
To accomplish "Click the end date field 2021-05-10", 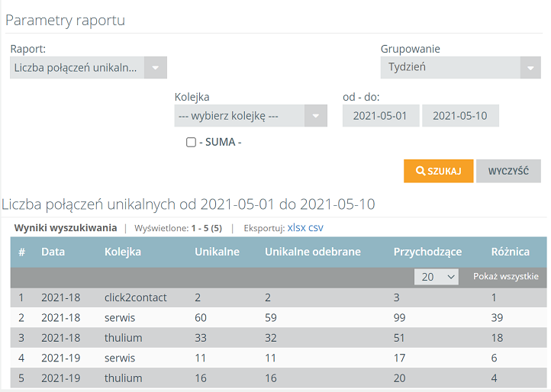I will [460, 116].
